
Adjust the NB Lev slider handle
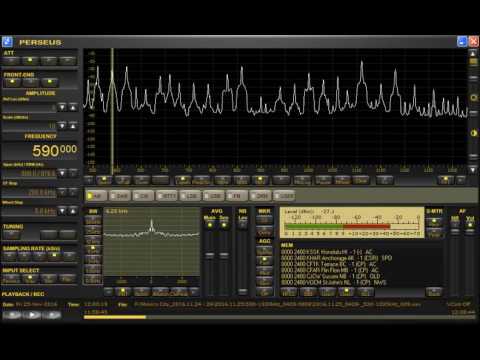click(x=243, y=291)
